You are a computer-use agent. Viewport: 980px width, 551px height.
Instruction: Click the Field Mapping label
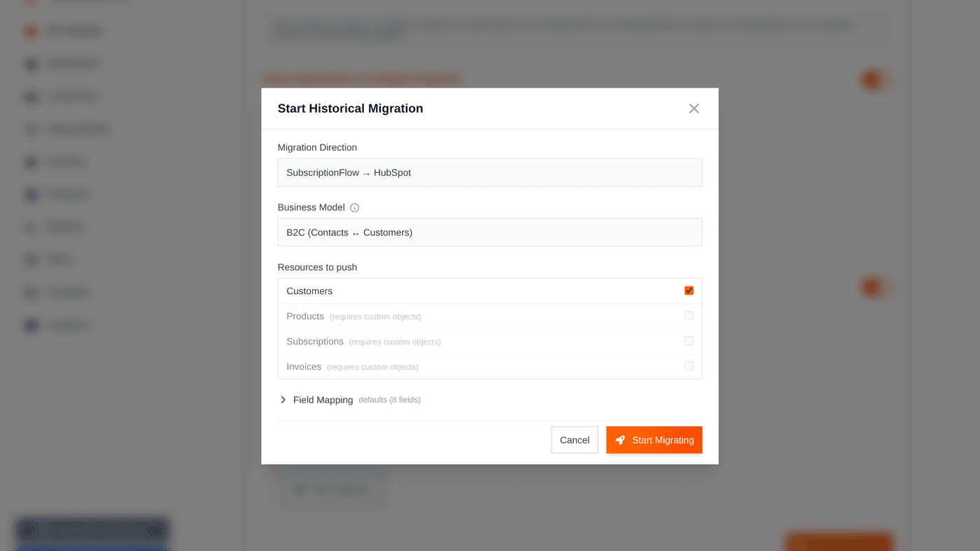323,400
